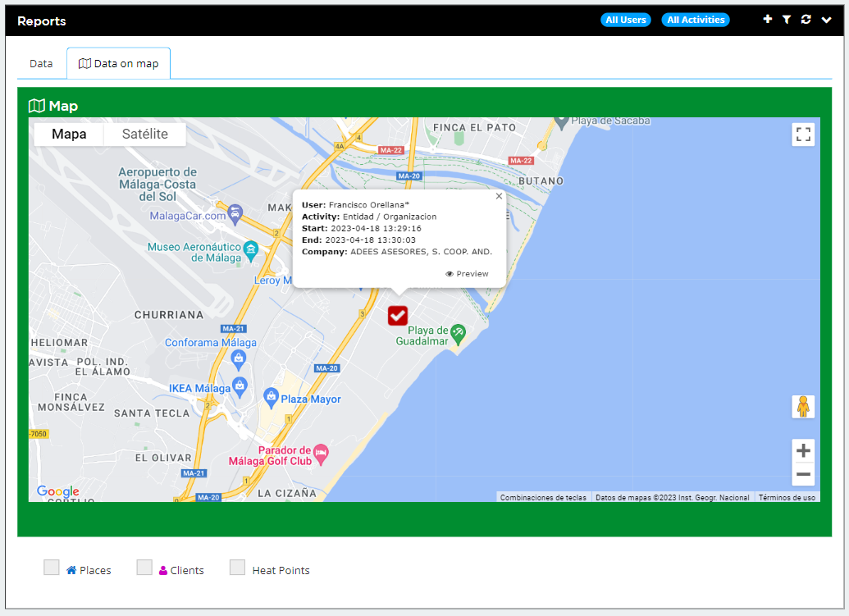Click the SANTA TECLA area label

[152, 413]
